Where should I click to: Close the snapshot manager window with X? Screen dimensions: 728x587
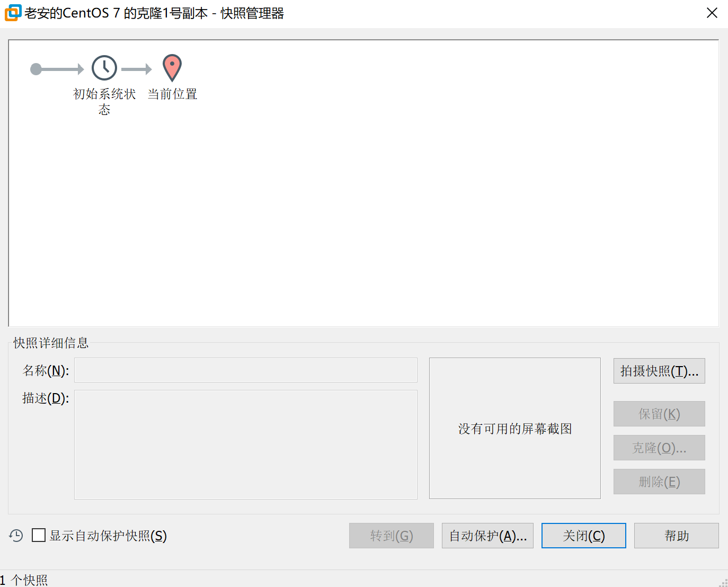coord(712,13)
